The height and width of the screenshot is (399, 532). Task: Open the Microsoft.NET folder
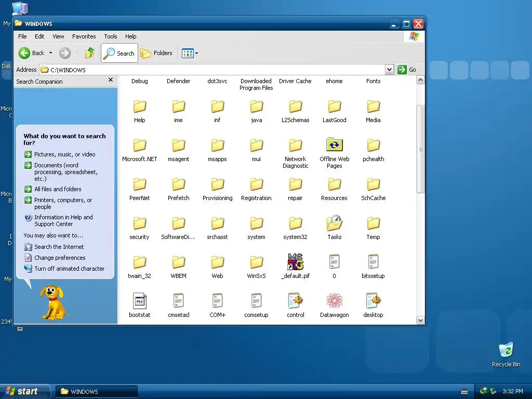(x=139, y=145)
